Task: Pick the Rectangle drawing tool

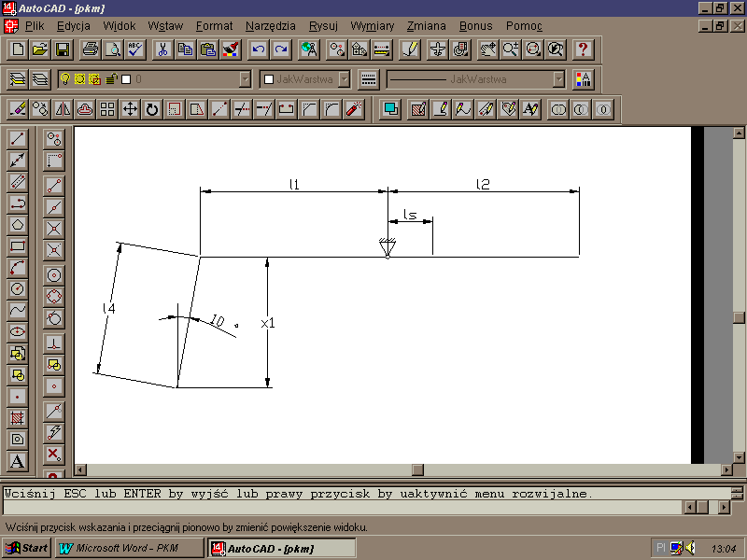Action: [18, 245]
